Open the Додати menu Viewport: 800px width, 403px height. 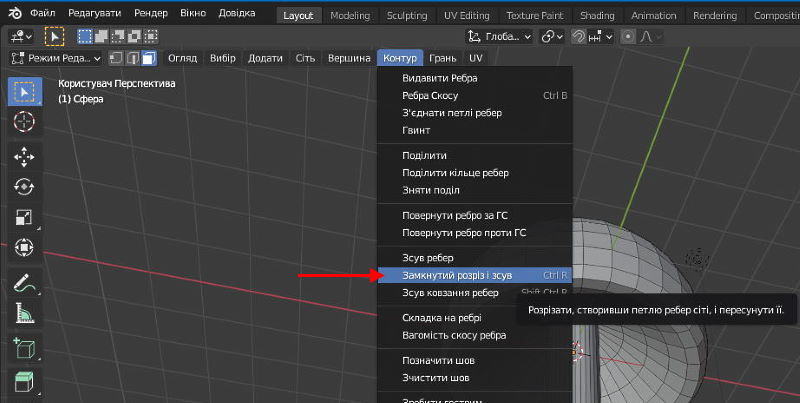point(265,58)
